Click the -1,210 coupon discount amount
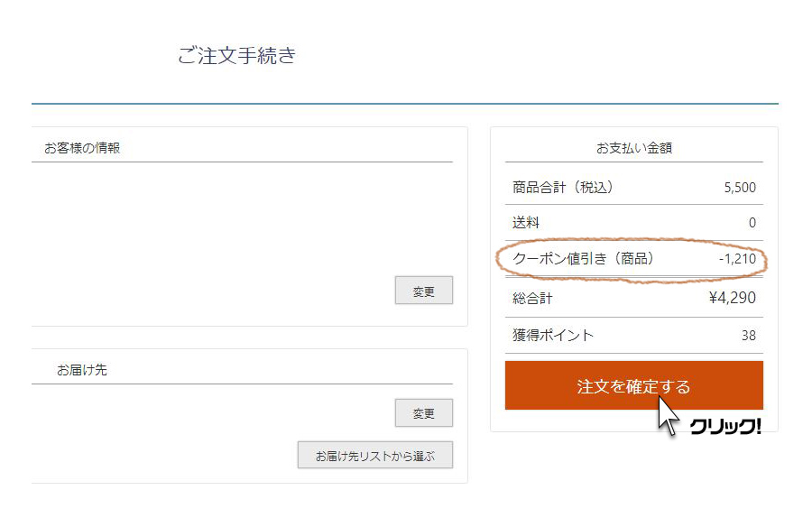 click(737, 259)
